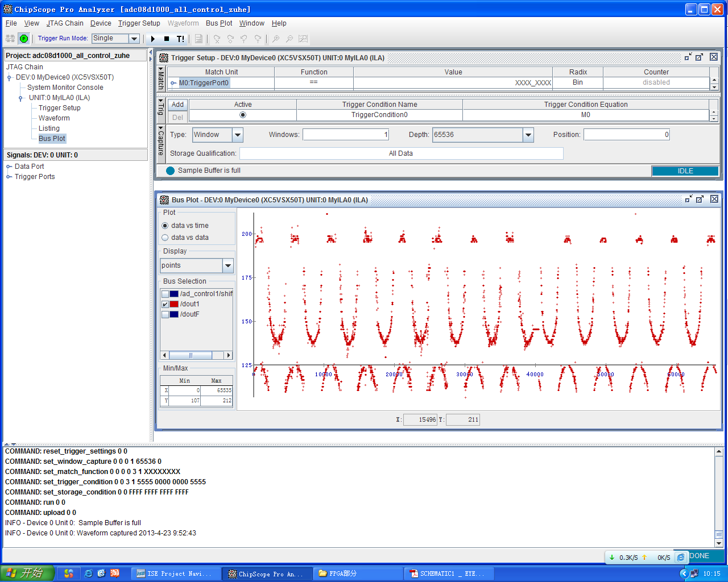Open the Display points dropdown
The image size is (728, 582).
(x=228, y=265)
